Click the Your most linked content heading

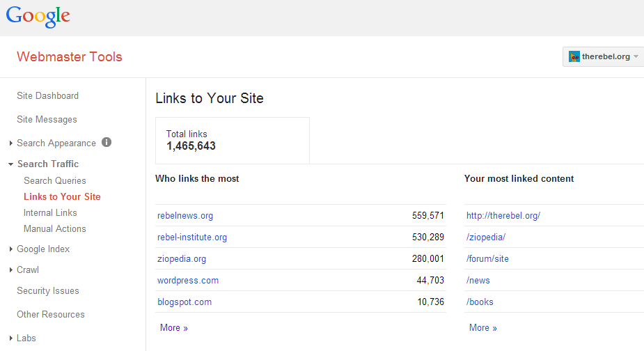pos(519,179)
